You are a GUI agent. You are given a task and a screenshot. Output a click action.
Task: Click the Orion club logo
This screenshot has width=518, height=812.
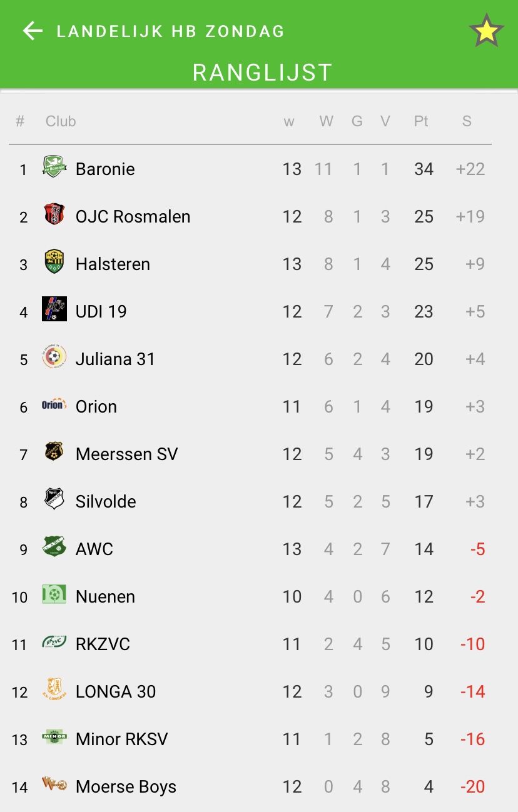[x=54, y=404]
